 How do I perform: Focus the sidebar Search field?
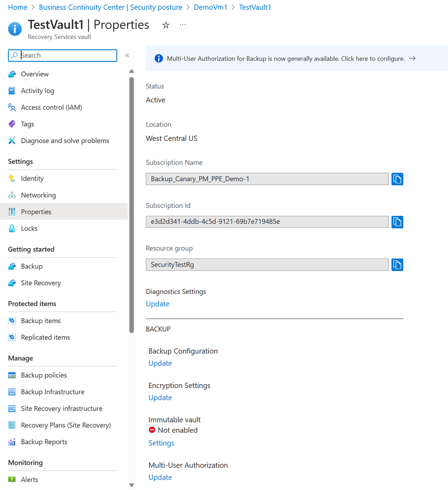click(62, 56)
